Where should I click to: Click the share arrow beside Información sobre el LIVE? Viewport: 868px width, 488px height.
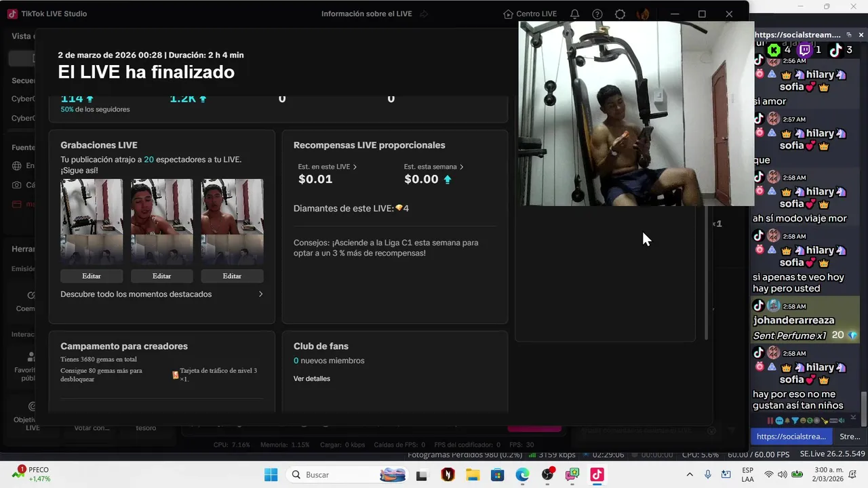point(424,14)
